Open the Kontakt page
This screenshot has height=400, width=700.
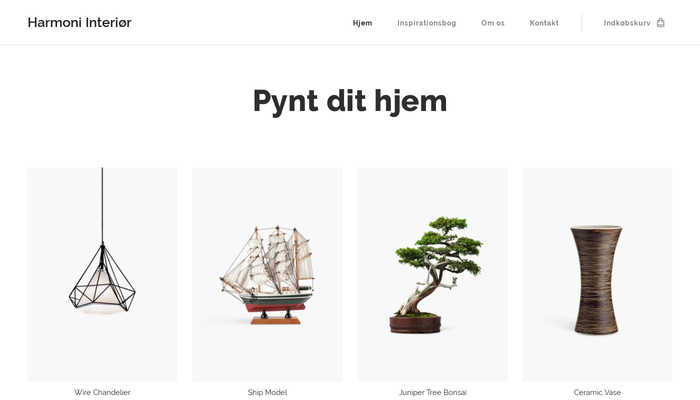pos(544,23)
